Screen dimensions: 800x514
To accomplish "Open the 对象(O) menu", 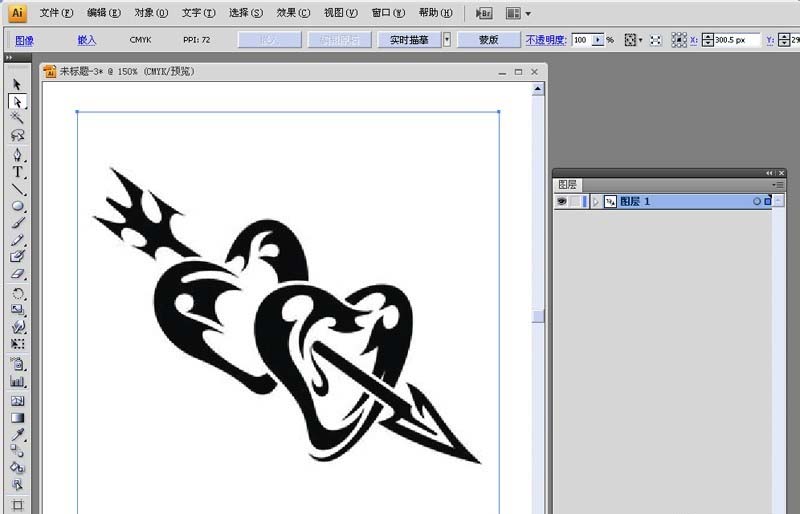I will (x=151, y=13).
